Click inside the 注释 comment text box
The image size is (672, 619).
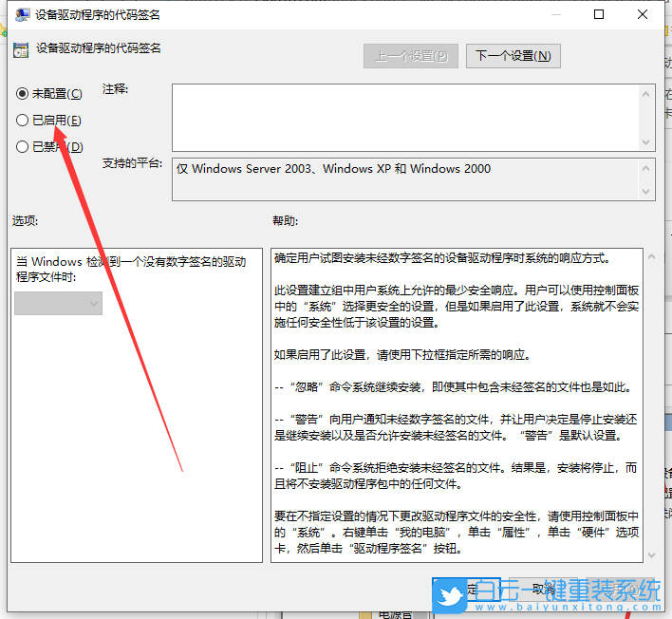(405, 118)
